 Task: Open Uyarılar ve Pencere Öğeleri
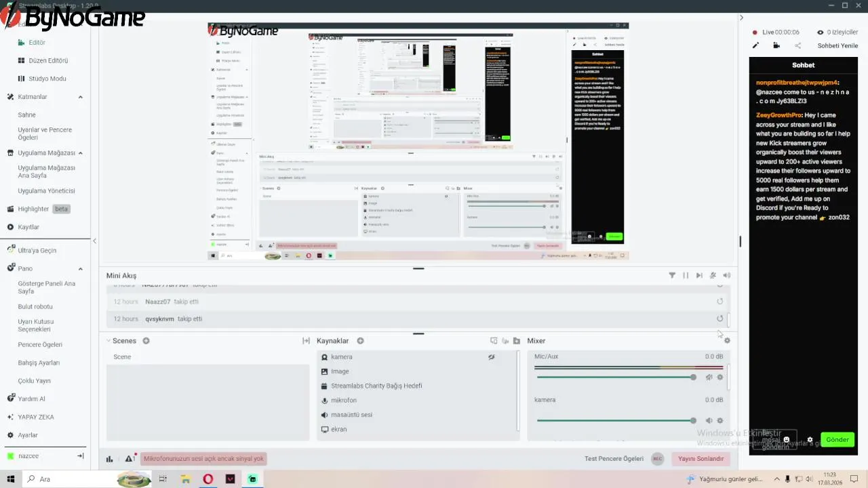(x=45, y=134)
